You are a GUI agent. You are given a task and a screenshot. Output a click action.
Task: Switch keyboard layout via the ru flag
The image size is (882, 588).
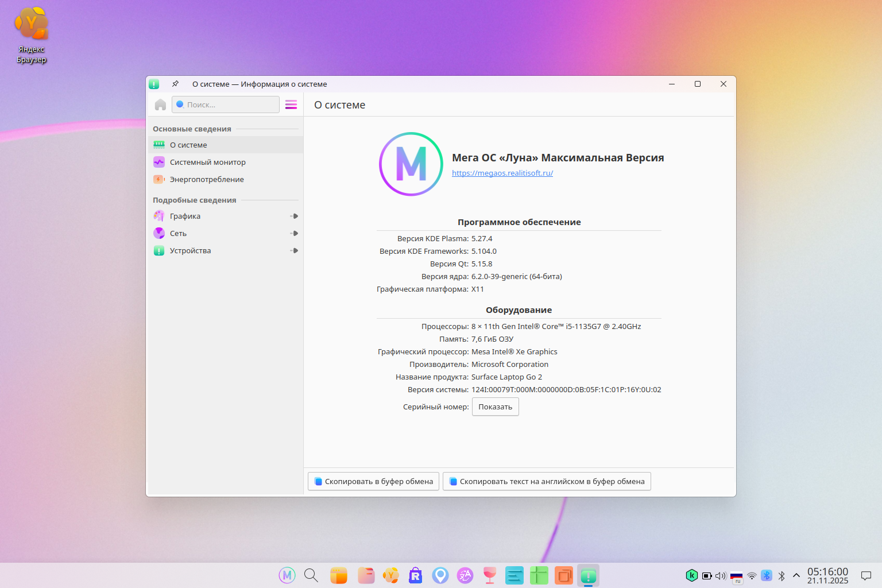[x=736, y=576]
